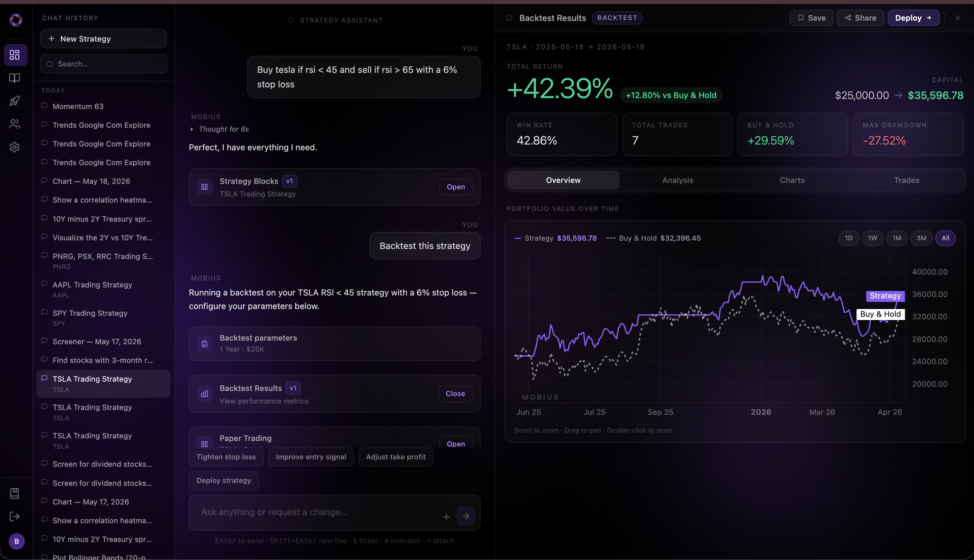Click the Mobius logo icon in sidebar
Screen dimensions: 974x560
16,20
